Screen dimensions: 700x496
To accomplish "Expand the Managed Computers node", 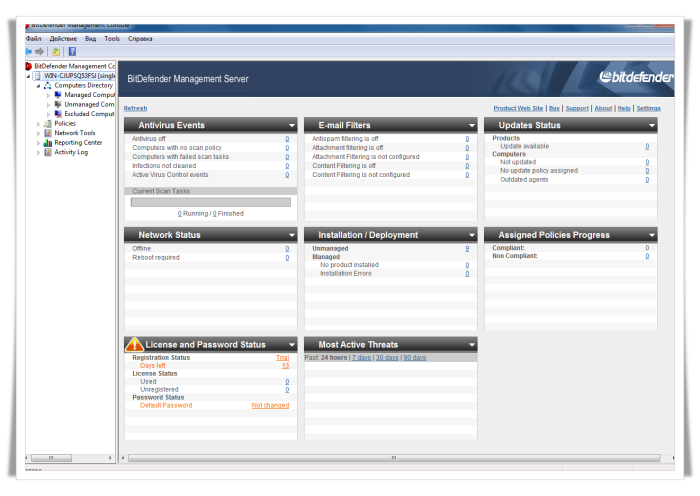I will [x=48, y=95].
